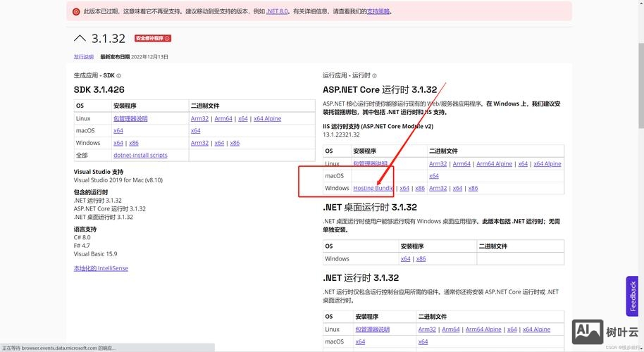Download ASP.NET Core Windows x86 binary
This screenshot has width=644, height=352.
coord(473,188)
